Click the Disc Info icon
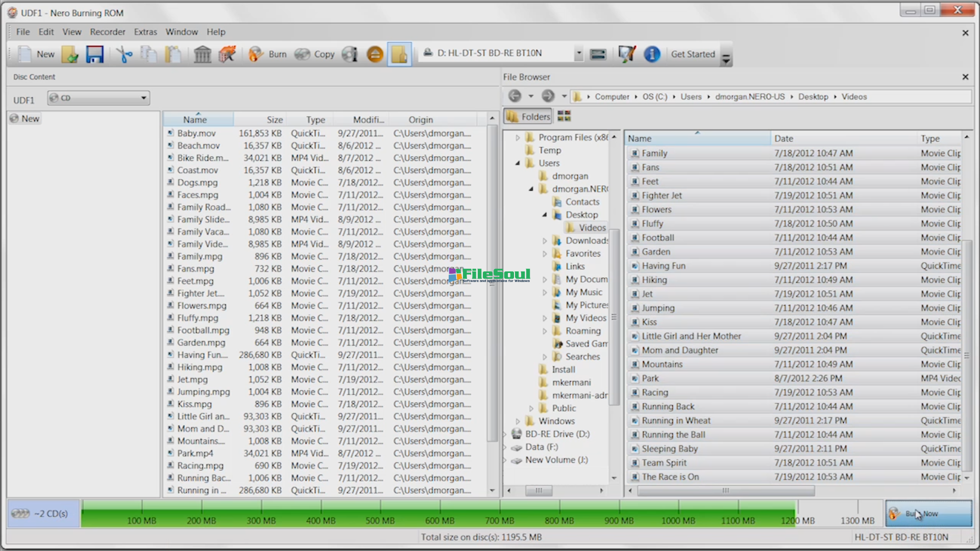The height and width of the screenshot is (551, 980). click(350, 54)
